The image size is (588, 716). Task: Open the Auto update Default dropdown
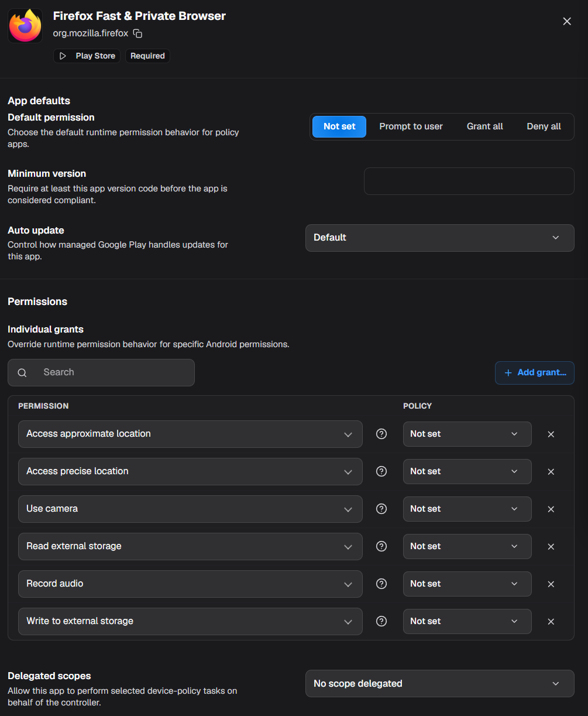(440, 238)
